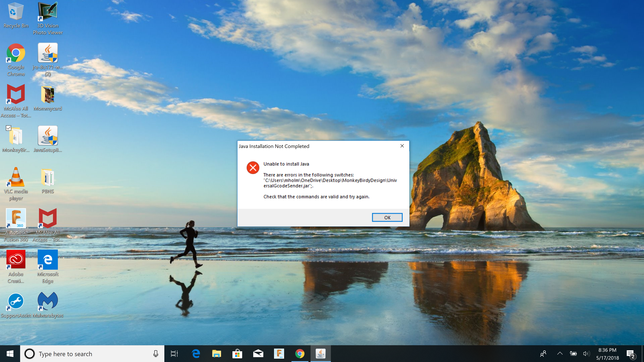Screen dimensions: 644x362
Task: Select McAfee All Access icon above MonkeyBir folder
Action: (x=16, y=101)
